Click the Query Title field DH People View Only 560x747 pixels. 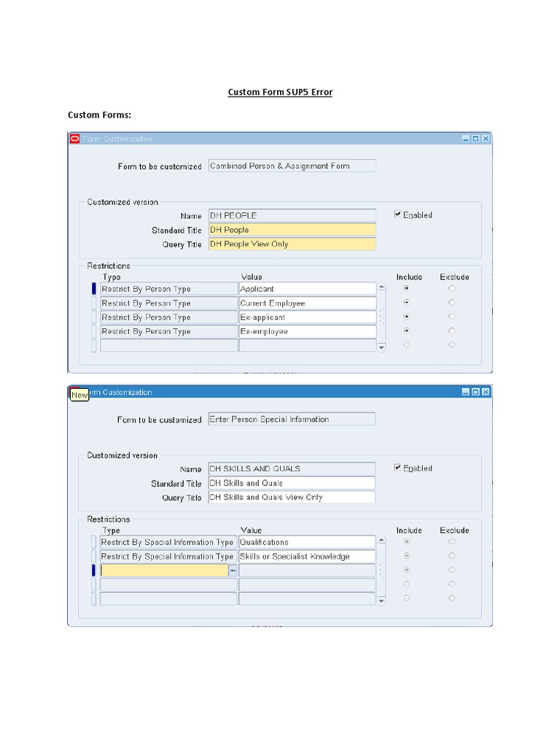[x=292, y=244]
